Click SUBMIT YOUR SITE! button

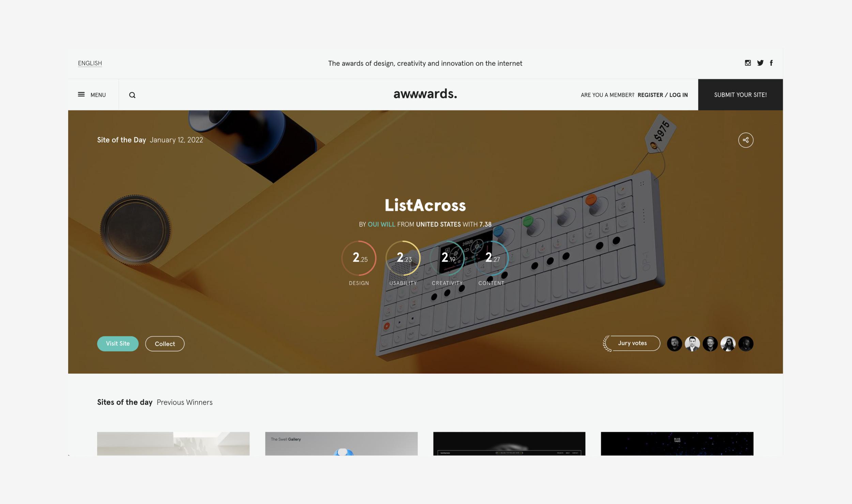pos(740,95)
